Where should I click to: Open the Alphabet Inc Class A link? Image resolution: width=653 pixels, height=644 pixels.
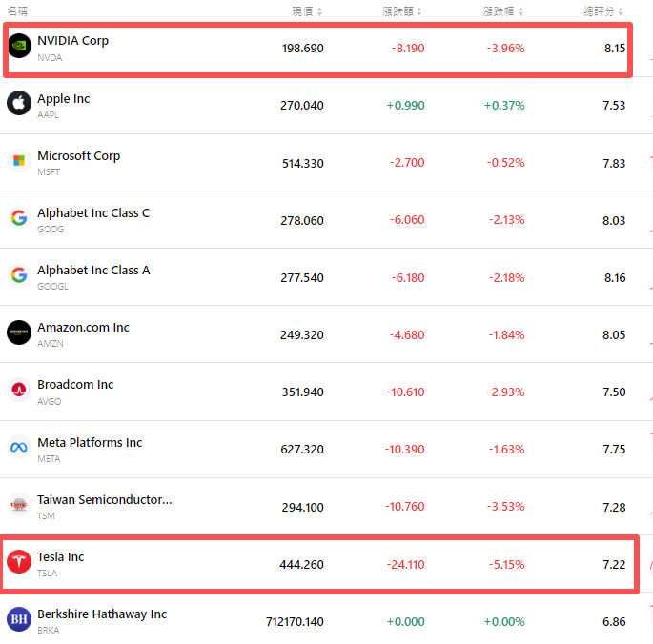(x=93, y=271)
